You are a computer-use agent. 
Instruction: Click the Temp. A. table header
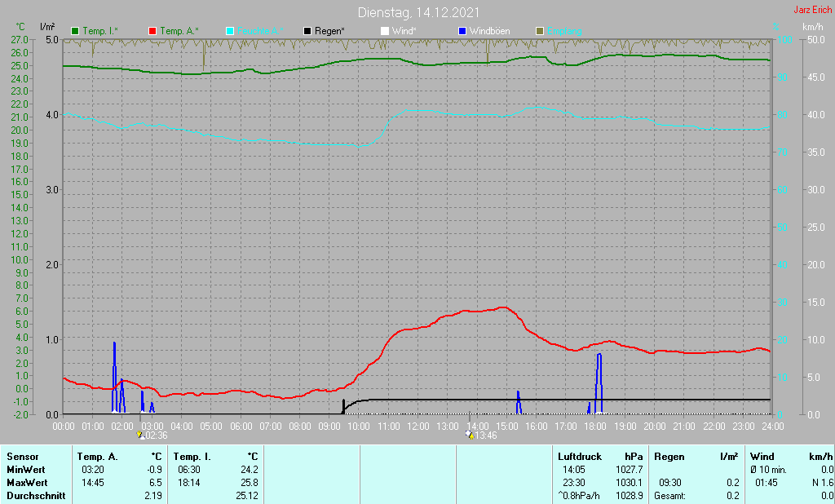pyautogui.click(x=98, y=457)
